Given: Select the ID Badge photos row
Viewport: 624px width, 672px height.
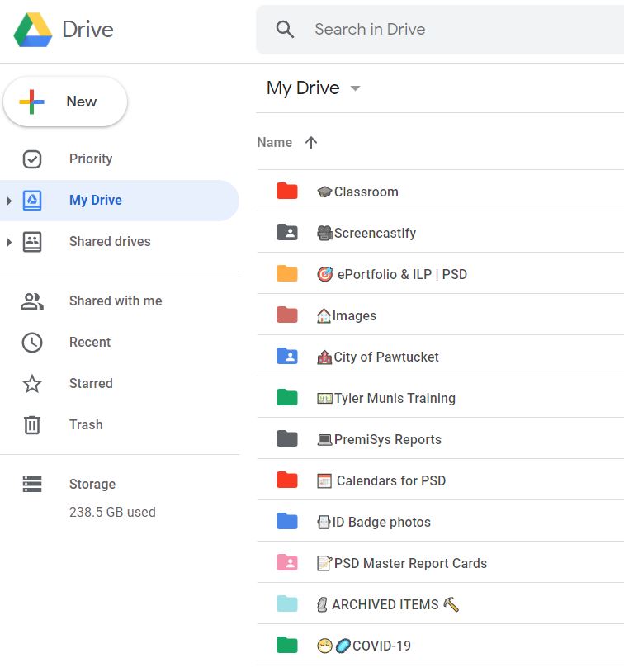Looking at the screenshot, I should 440,521.
